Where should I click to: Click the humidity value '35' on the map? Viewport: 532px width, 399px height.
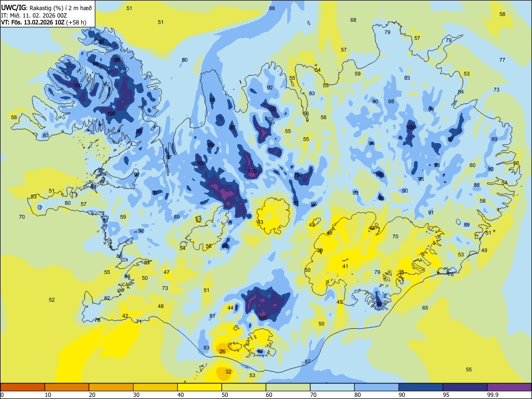point(401,272)
